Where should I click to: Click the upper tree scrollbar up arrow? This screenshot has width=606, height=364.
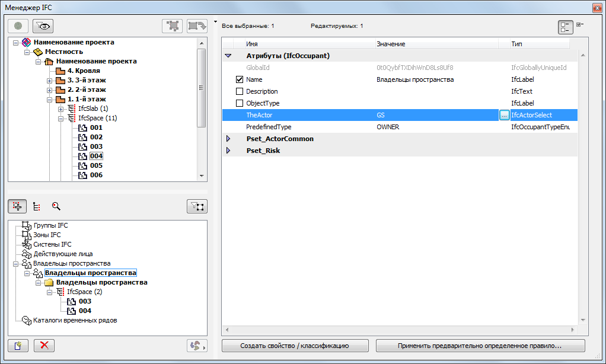pyautogui.click(x=202, y=43)
